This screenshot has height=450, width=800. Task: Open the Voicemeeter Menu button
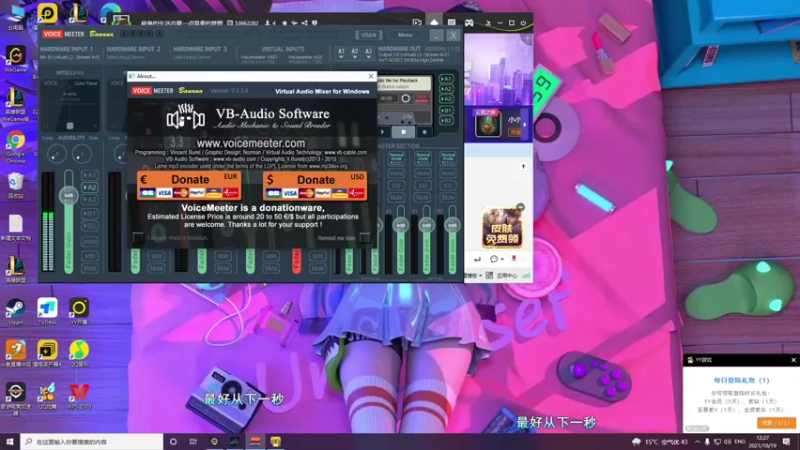(405, 35)
